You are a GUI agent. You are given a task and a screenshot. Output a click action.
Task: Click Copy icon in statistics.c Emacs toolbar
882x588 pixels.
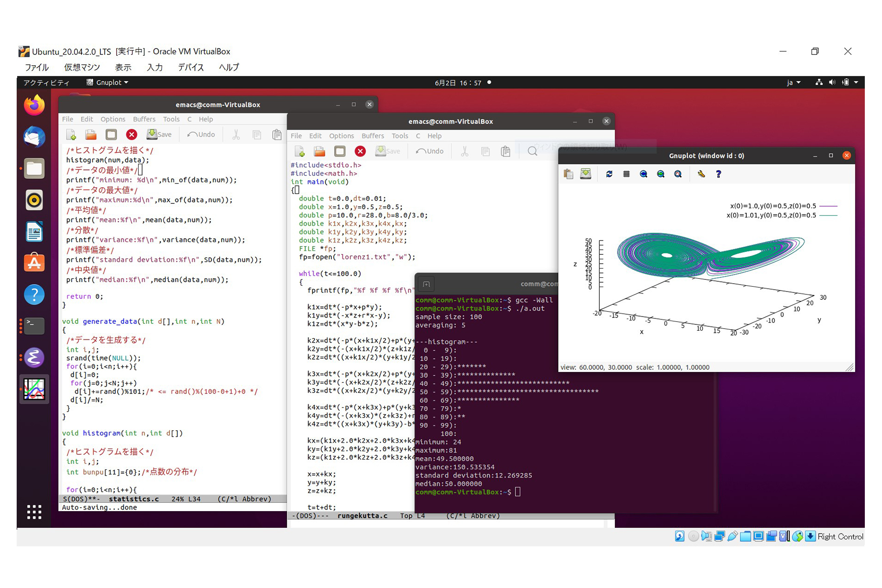click(x=256, y=135)
